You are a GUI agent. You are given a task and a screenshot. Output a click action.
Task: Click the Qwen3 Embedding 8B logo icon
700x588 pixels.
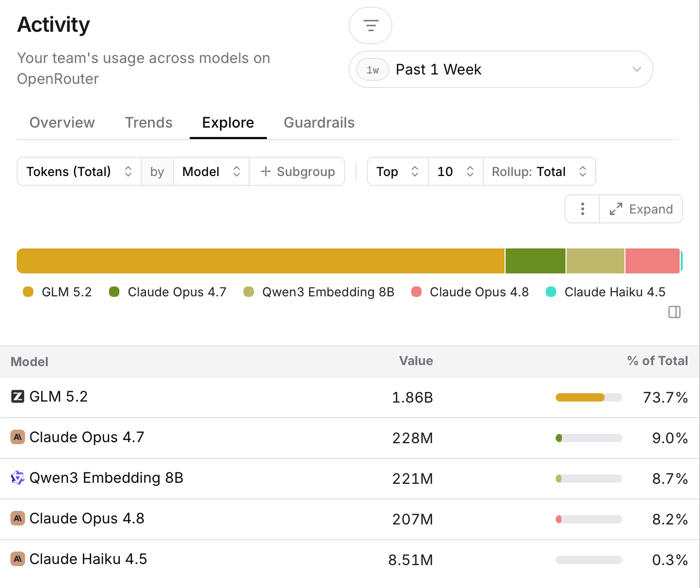point(18,478)
